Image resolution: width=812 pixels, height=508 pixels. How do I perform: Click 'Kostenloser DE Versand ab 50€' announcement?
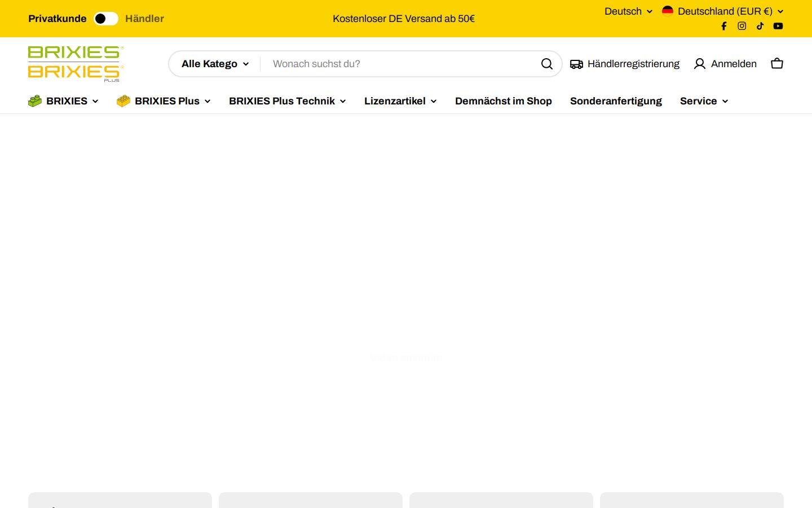point(404,19)
